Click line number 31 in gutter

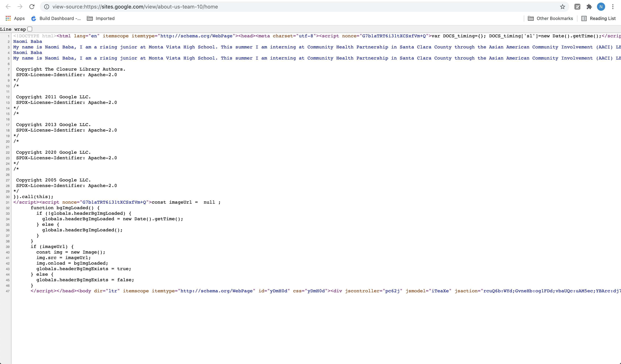click(x=8, y=203)
